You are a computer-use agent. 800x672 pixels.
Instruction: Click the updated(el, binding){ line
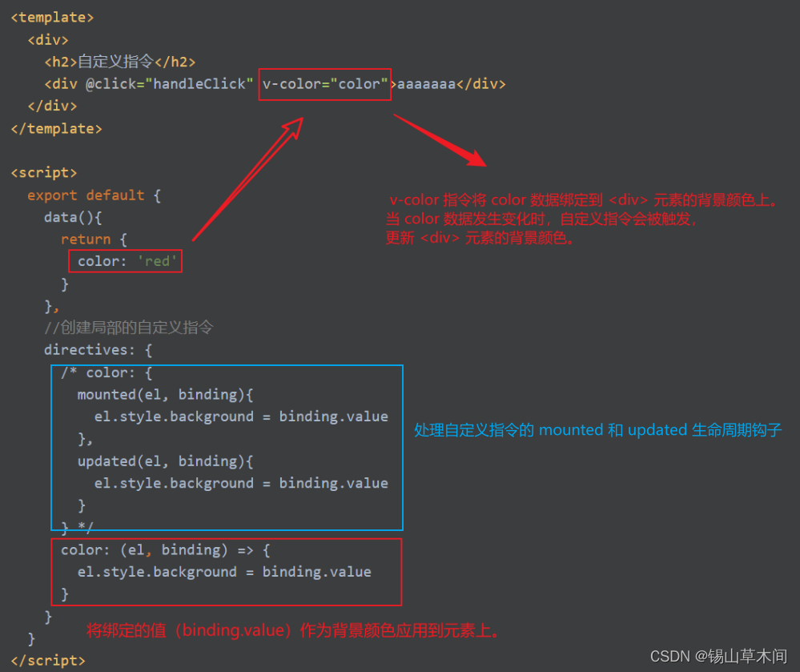point(165,461)
